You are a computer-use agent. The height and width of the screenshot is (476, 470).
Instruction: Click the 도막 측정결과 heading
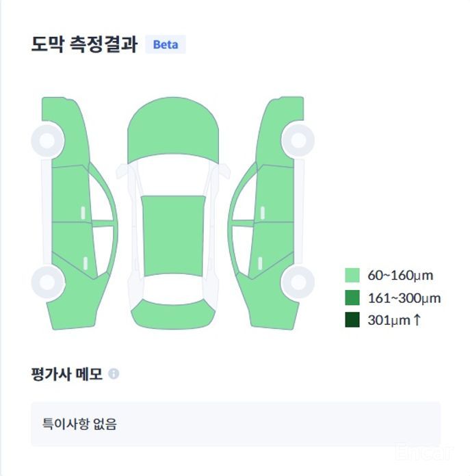coord(84,44)
